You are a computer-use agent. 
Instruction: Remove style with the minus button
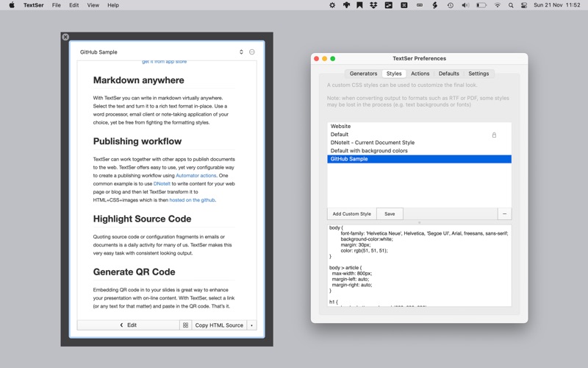(x=504, y=214)
